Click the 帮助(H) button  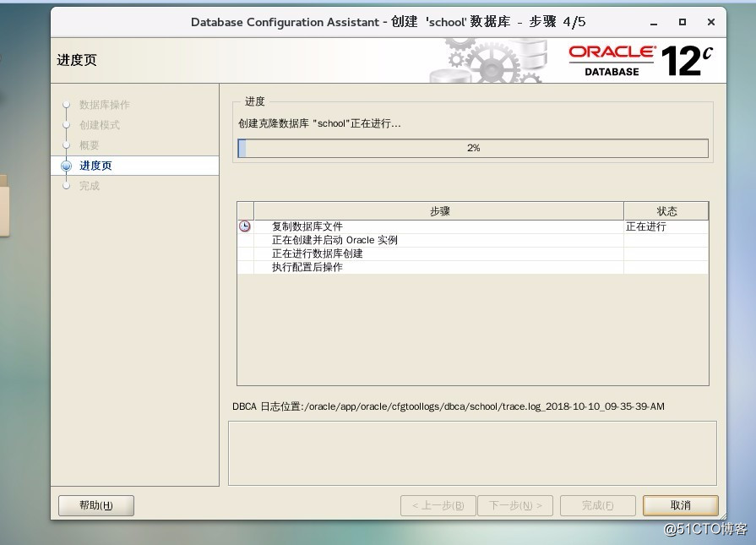96,505
